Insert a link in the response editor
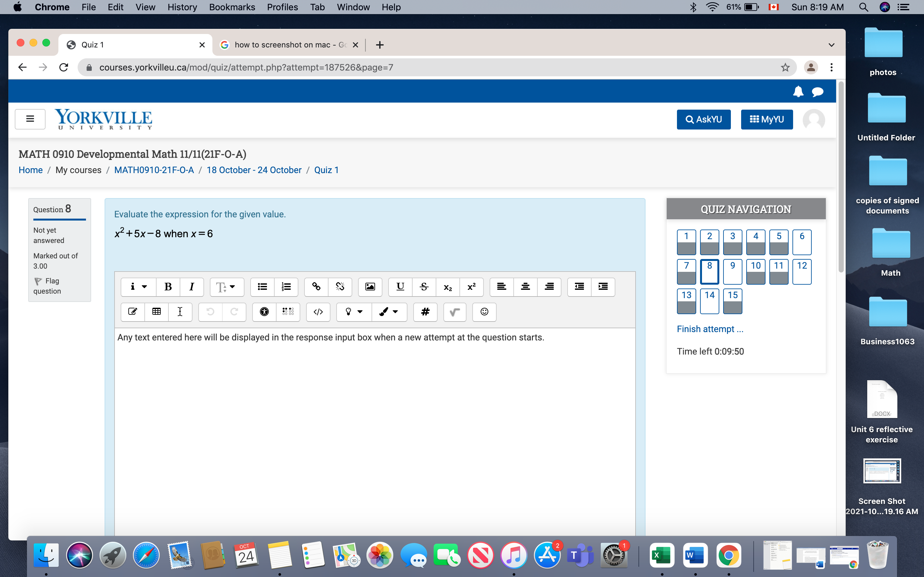Image resolution: width=924 pixels, height=577 pixels. pyautogui.click(x=315, y=287)
